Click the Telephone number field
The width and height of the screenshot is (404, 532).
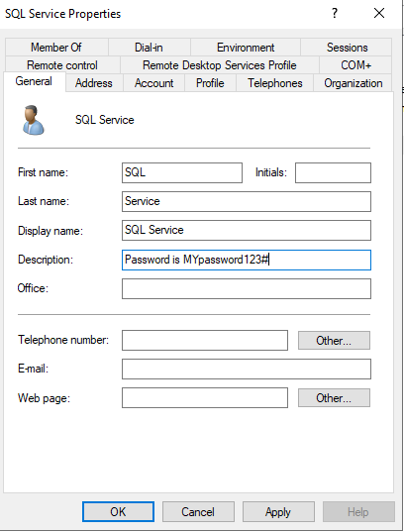205,341
